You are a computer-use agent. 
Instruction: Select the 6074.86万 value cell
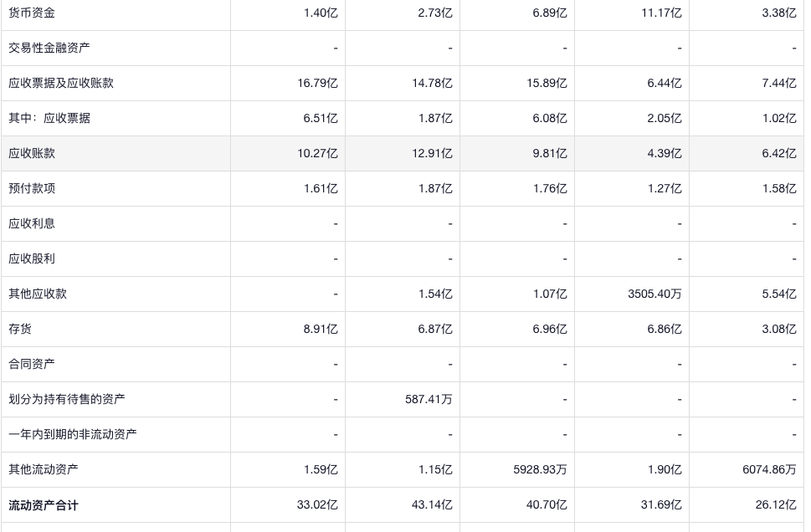769,469
